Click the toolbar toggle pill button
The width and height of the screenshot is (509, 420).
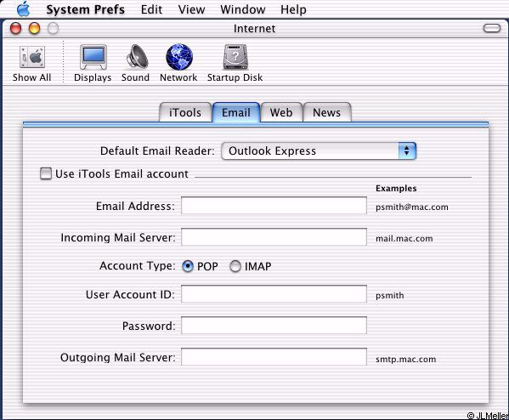(492, 28)
